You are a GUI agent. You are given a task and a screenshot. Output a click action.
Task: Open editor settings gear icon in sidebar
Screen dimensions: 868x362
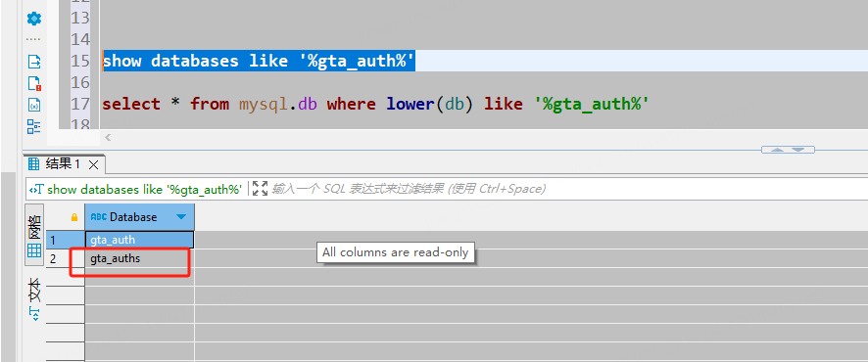click(x=33, y=19)
